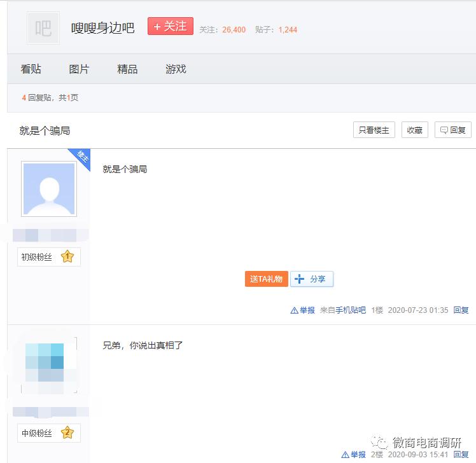Report the first floor post via 举报
The width and height of the screenshot is (476, 463).
(x=303, y=310)
